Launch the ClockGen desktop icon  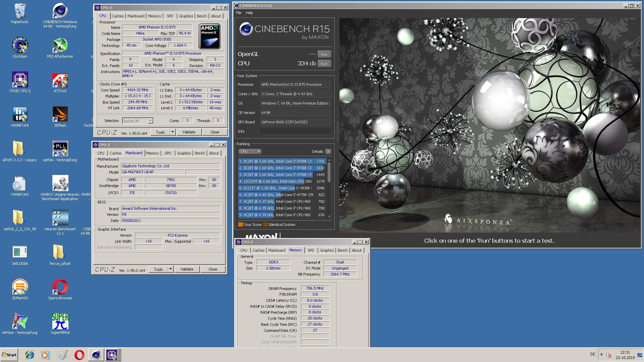click(x=20, y=48)
